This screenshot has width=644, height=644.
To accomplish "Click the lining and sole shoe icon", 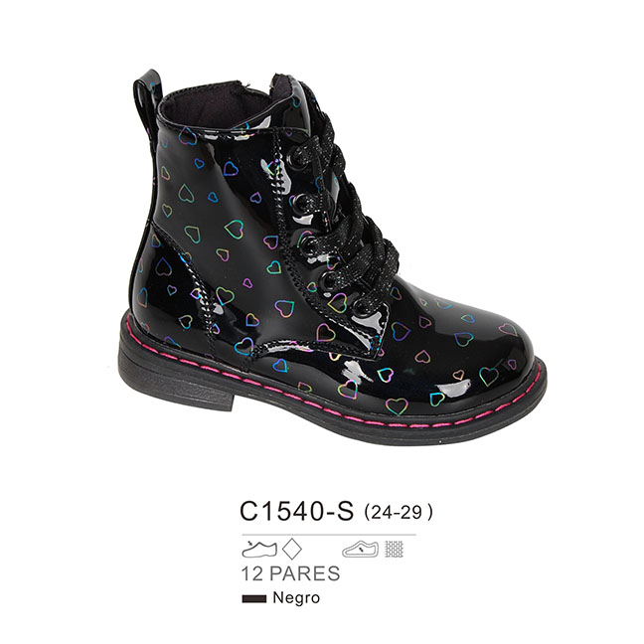I will [x=360, y=550].
